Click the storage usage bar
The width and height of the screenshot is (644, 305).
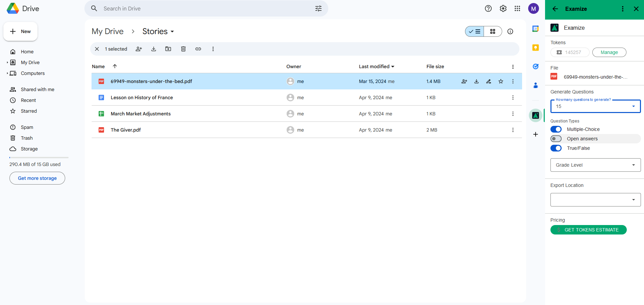(39, 158)
